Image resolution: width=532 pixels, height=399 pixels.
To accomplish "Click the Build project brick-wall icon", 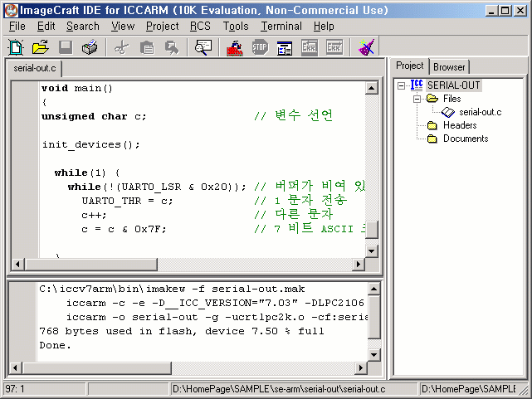I will click(235, 47).
